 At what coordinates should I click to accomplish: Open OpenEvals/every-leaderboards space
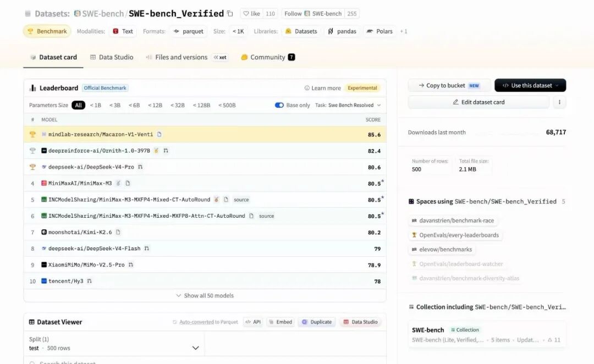click(455, 235)
